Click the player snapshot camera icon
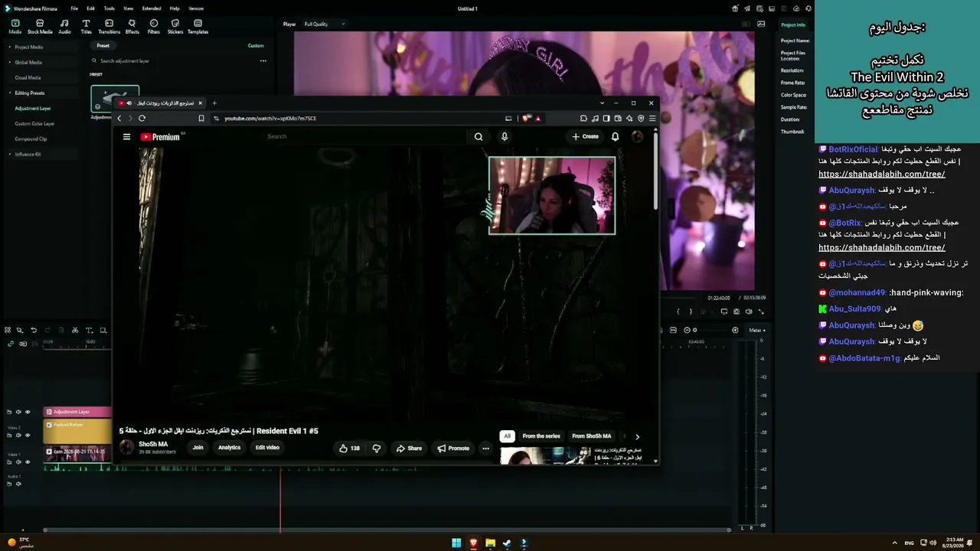 pyautogui.click(x=737, y=311)
